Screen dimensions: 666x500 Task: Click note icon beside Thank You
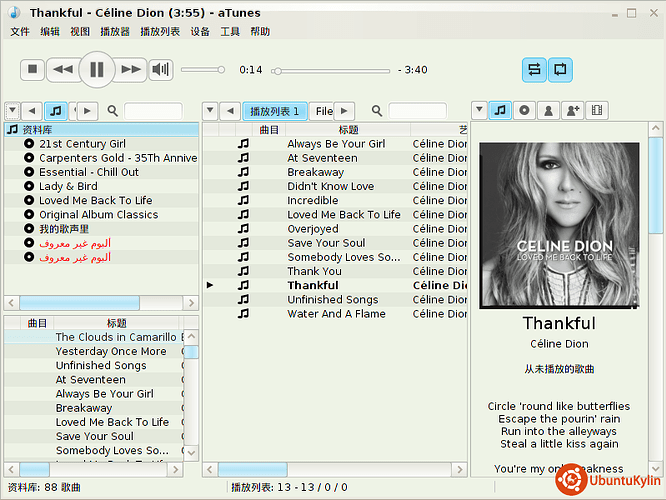243,271
